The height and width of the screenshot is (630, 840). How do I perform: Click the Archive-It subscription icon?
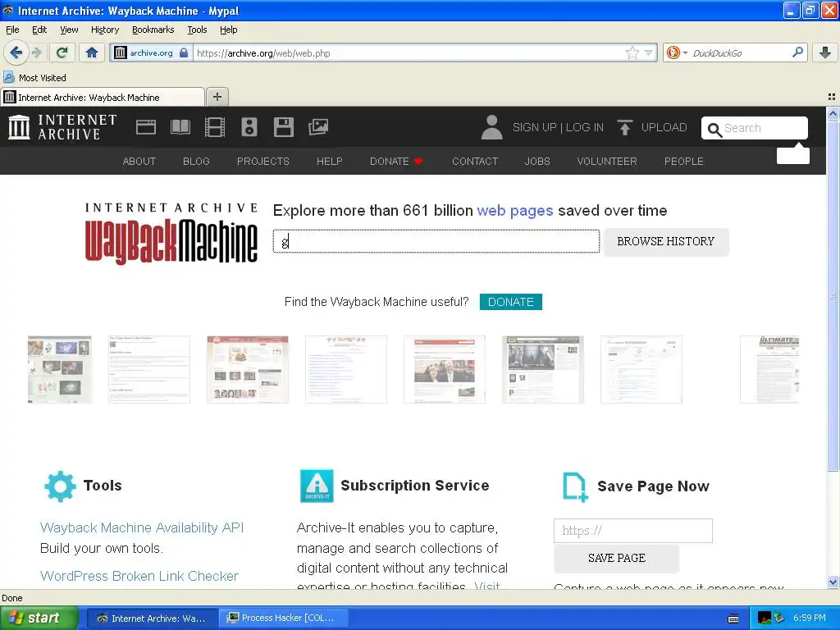pos(317,486)
